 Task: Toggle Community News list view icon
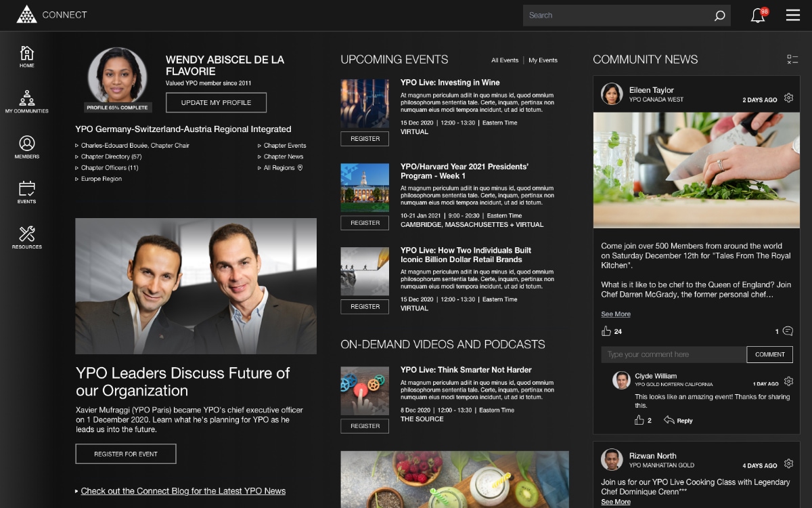click(x=792, y=60)
